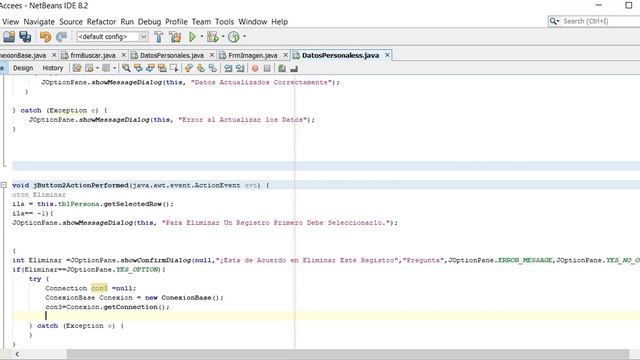
Task: Click the Find Next Occurrence icon
Action: [x=150, y=68]
